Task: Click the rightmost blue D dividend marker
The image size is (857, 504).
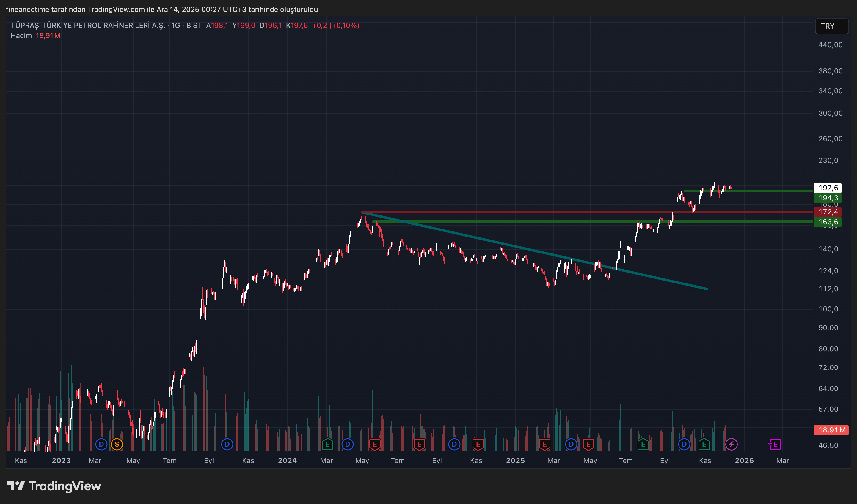Action: 684,444
